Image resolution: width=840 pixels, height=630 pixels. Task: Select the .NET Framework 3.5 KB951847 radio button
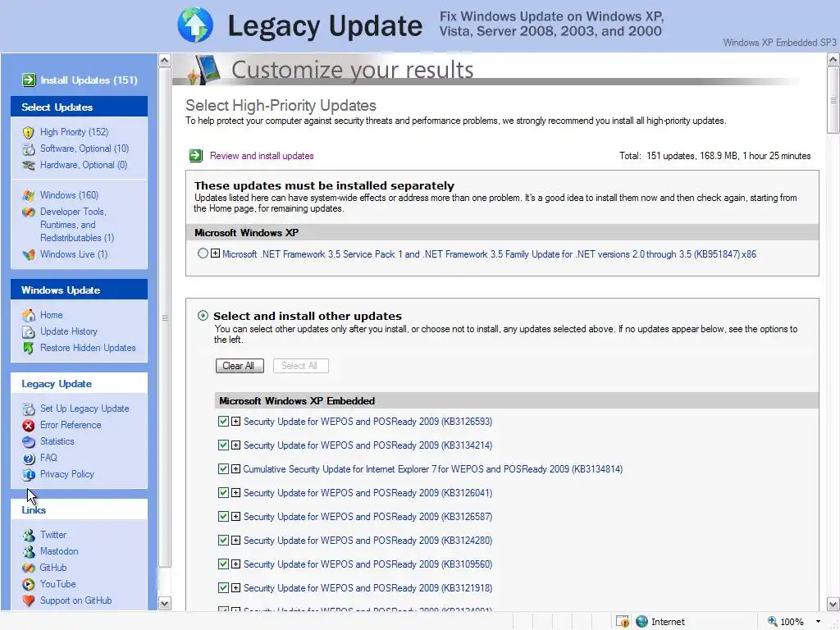pos(203,253)
